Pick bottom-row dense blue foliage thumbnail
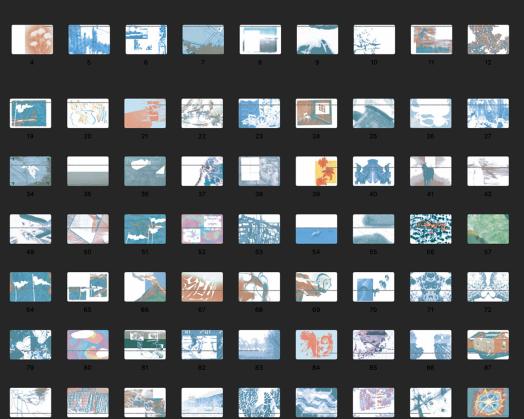 259,403
